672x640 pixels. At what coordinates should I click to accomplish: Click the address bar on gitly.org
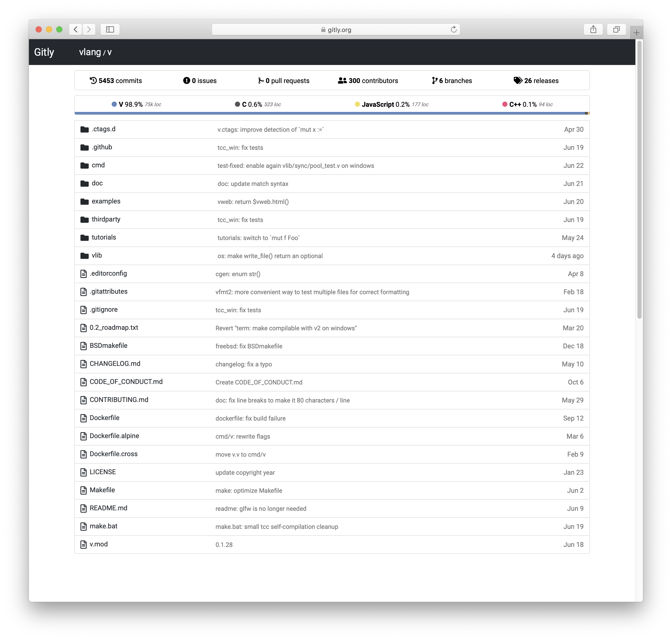click(x=336, y=30)
